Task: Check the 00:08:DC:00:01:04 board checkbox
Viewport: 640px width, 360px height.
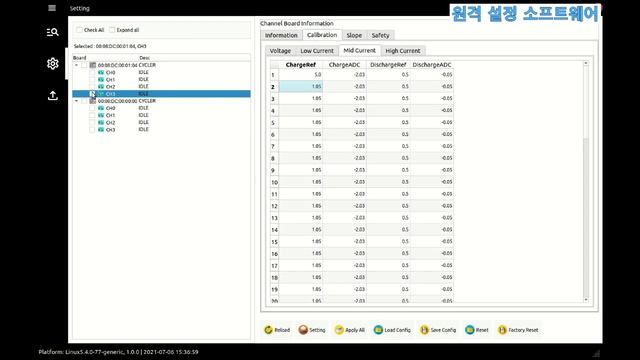Action: pyautogui.click(x=84, y=65)
